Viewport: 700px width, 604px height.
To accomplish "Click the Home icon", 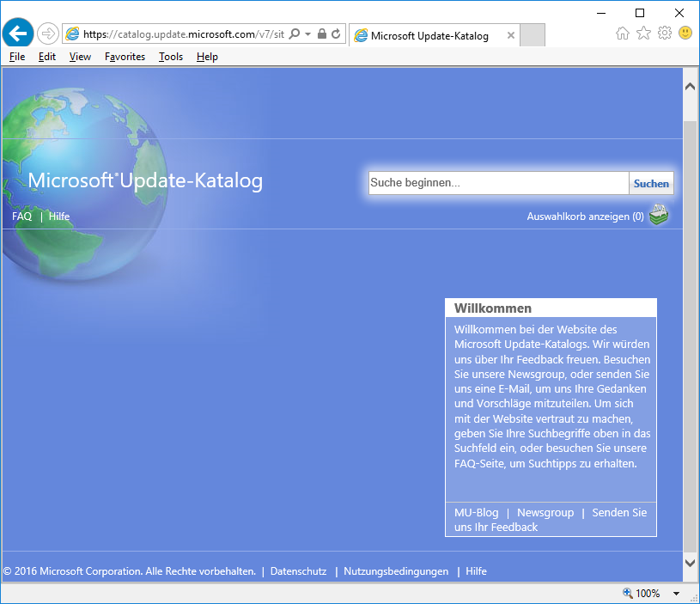I will 623,33.
